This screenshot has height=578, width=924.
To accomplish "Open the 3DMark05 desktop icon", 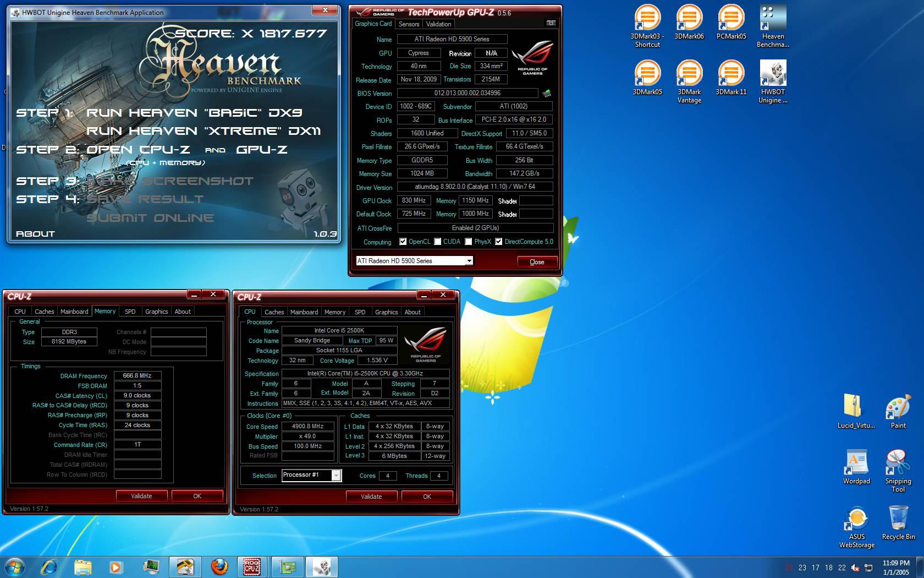I will tap(647, 78).
